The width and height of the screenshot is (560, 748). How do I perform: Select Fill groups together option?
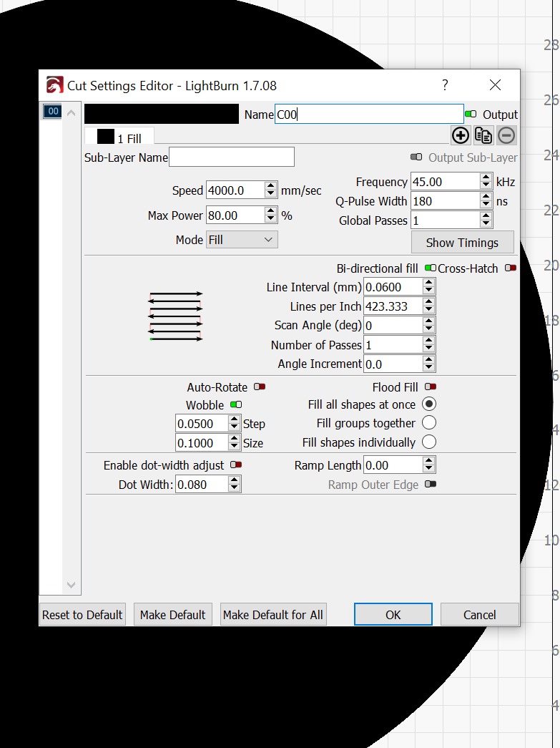429,422
